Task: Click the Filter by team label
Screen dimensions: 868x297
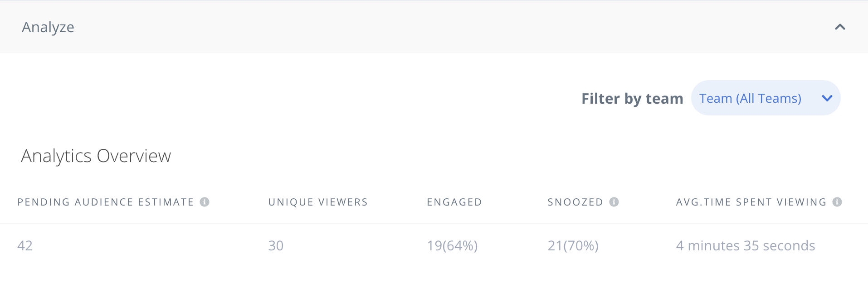Action: [632, 98]
